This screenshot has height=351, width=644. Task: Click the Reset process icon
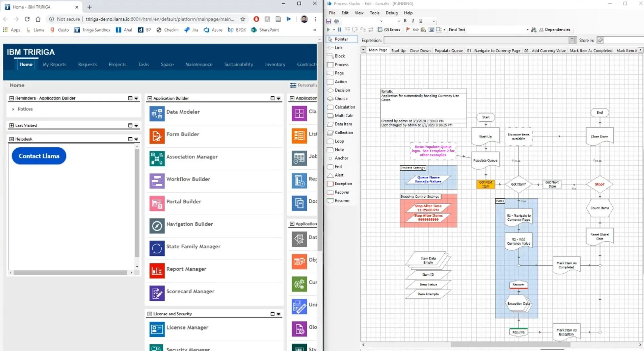(371, 30)
